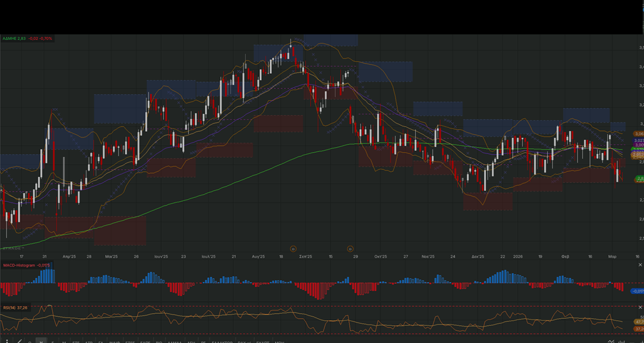
Task: Click the dividend marker above date 29
Action: pyautogui.click(x=350, y=249)
